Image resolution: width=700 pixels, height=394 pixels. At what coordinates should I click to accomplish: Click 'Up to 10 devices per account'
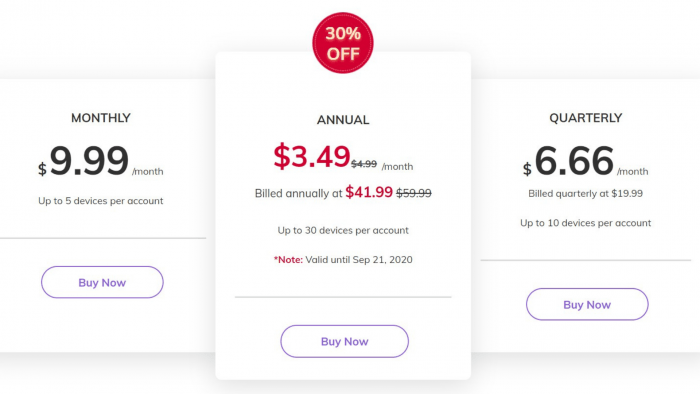(x=585, y=223)
